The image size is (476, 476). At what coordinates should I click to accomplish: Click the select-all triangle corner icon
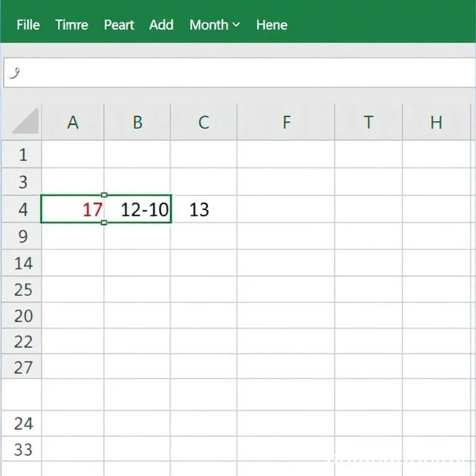click(25, 121)
